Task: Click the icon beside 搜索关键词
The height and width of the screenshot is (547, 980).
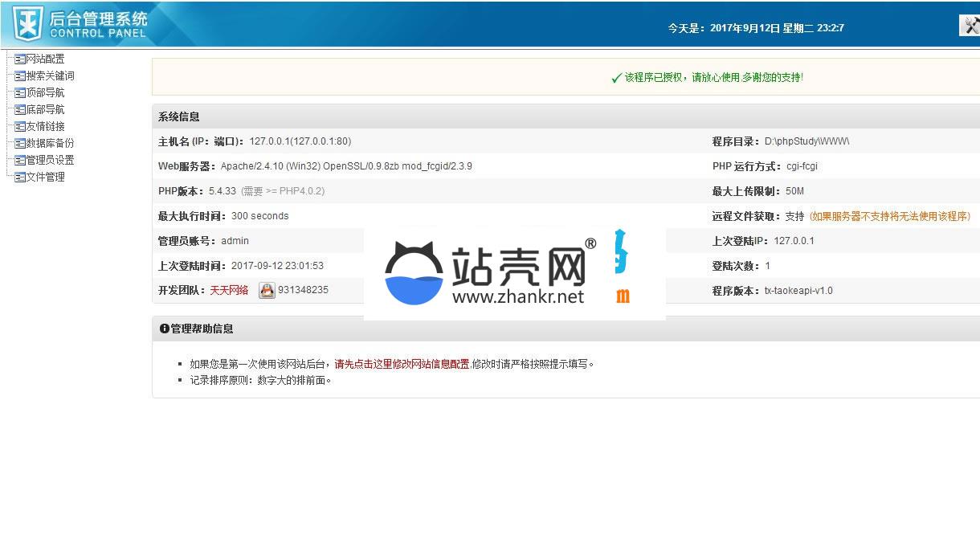Action: (19, 76)
